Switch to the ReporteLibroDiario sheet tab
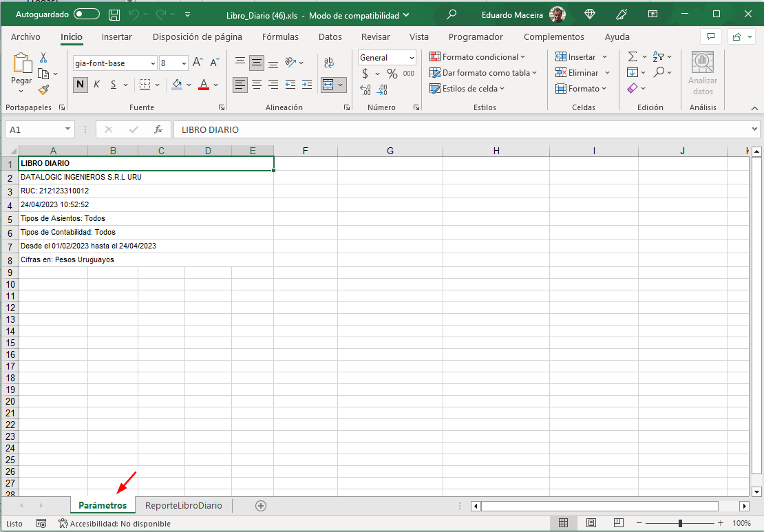This screenshot has width=764, height=532. (184, 506)
